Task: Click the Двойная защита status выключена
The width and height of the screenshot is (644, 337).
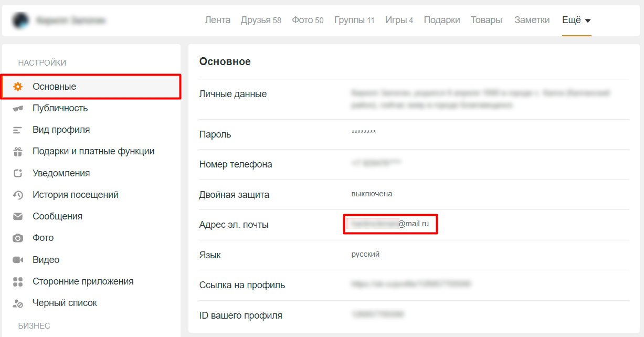Action: [x=372, y=194]
